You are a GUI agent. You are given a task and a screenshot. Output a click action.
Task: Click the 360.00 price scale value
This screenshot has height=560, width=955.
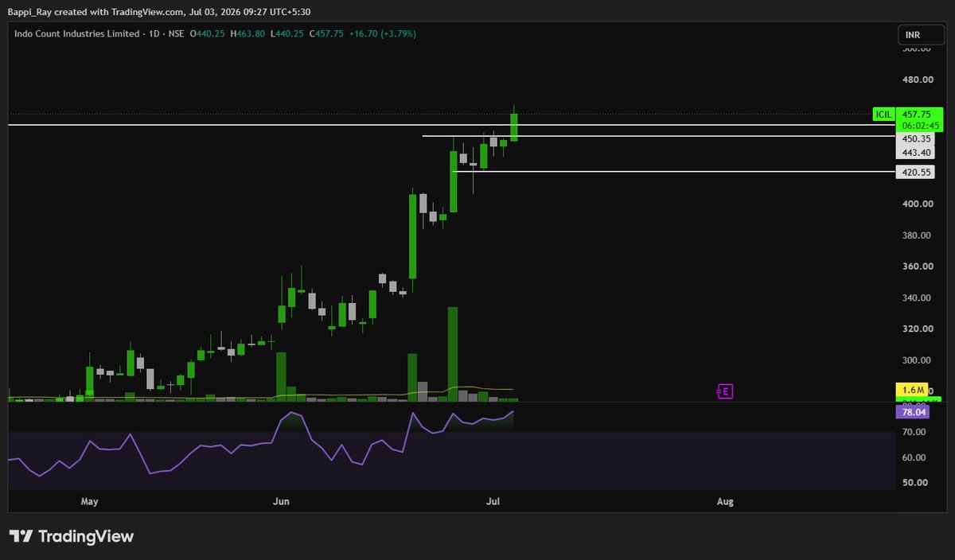[917, 266]
